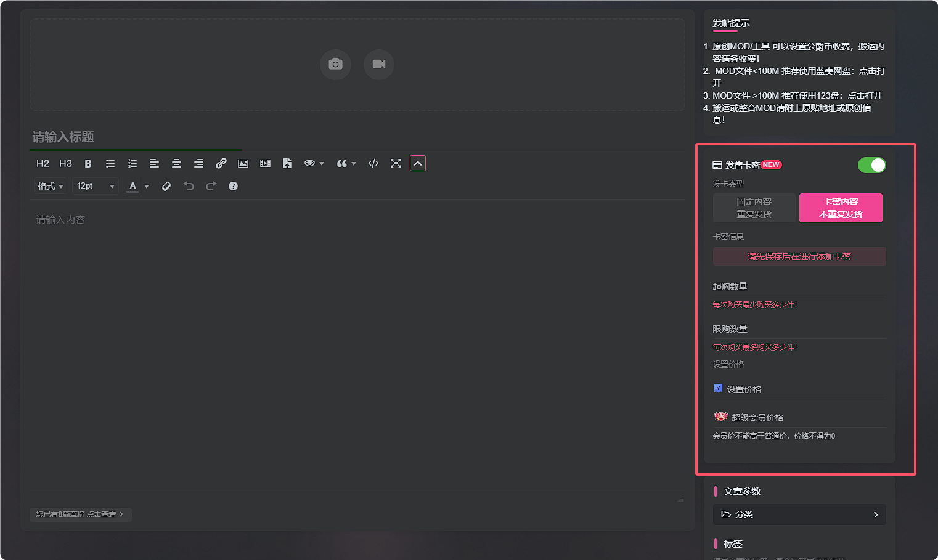Insert a numbered list
The height and width of the screenshot is (560, 938).
click(x=132, y=163)
